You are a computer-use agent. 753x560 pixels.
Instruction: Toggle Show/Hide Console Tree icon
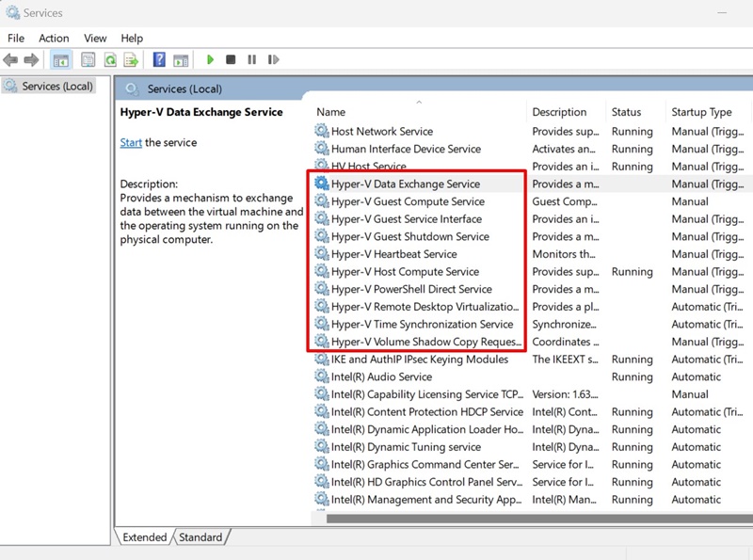60,60
